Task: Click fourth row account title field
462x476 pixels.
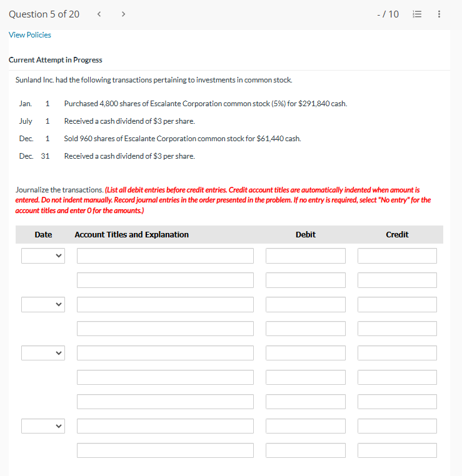Action: [x=165, y=329]
